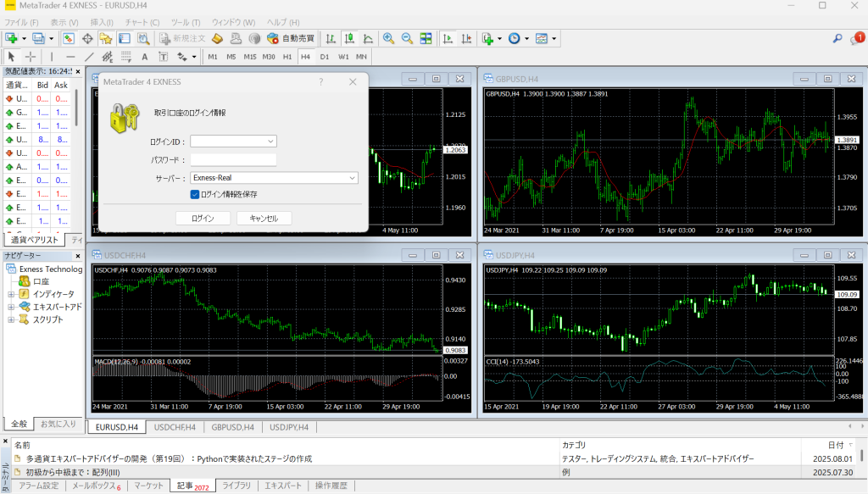
Task: Toggle the Navigator star-folder icon
Action: (106, 38)
